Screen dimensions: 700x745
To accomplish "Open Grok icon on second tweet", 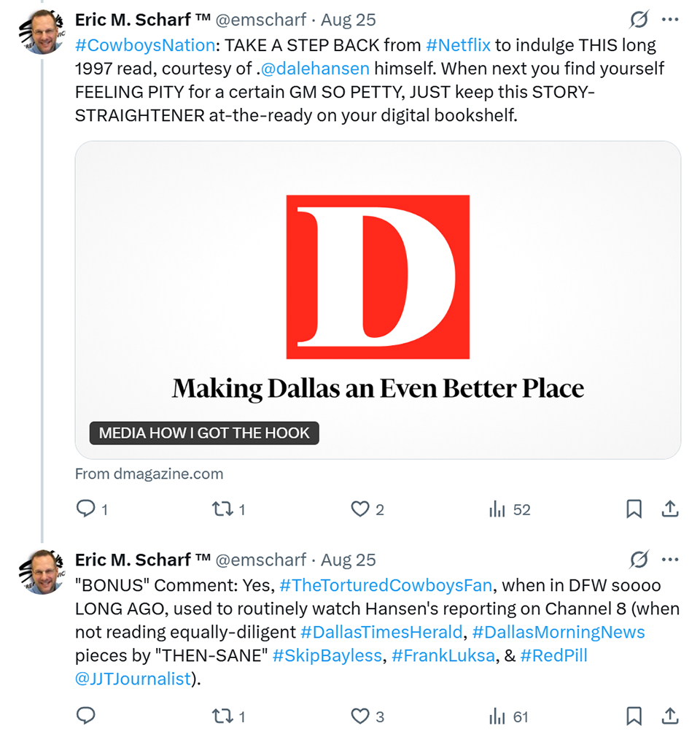I will [639, 560].
